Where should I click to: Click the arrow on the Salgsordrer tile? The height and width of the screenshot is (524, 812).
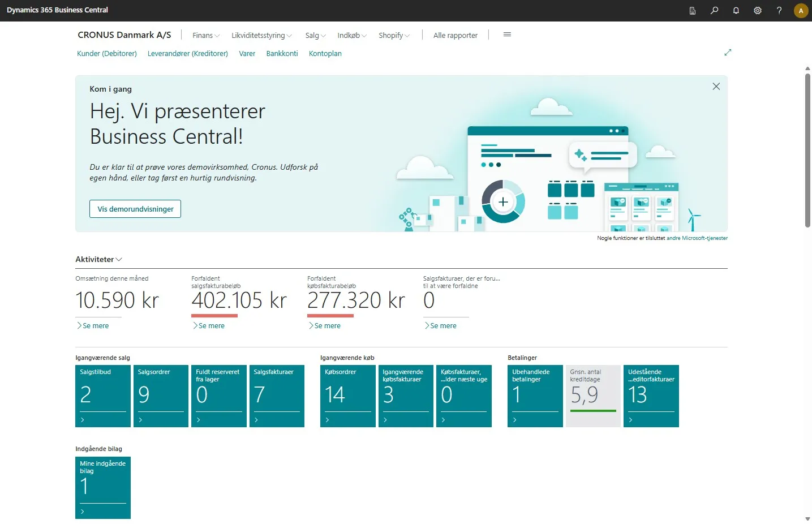pyautogui.click(x=140, y=420)
